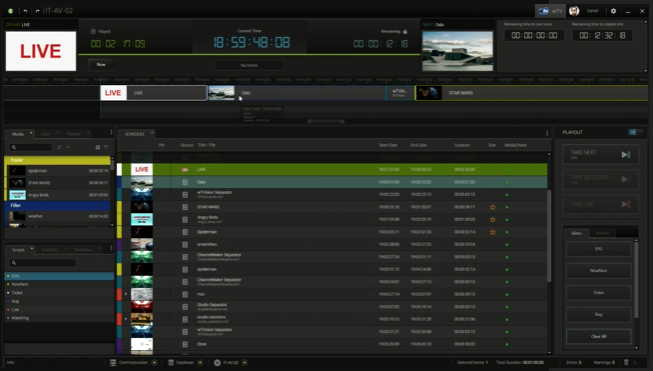Click the Ticker slide button
This screenshot has width=653, height=371.
(598, 293)
